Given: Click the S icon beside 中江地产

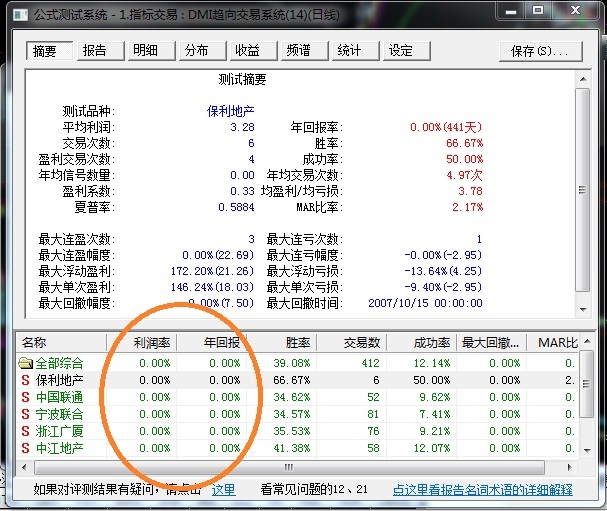Looking at the screenshot, I should coord(26,448).
